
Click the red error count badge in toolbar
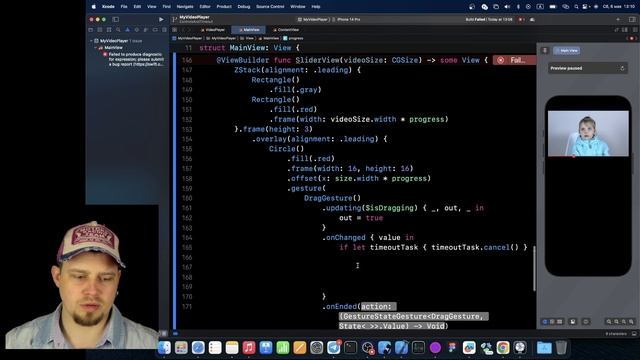[x=522, y=19]
